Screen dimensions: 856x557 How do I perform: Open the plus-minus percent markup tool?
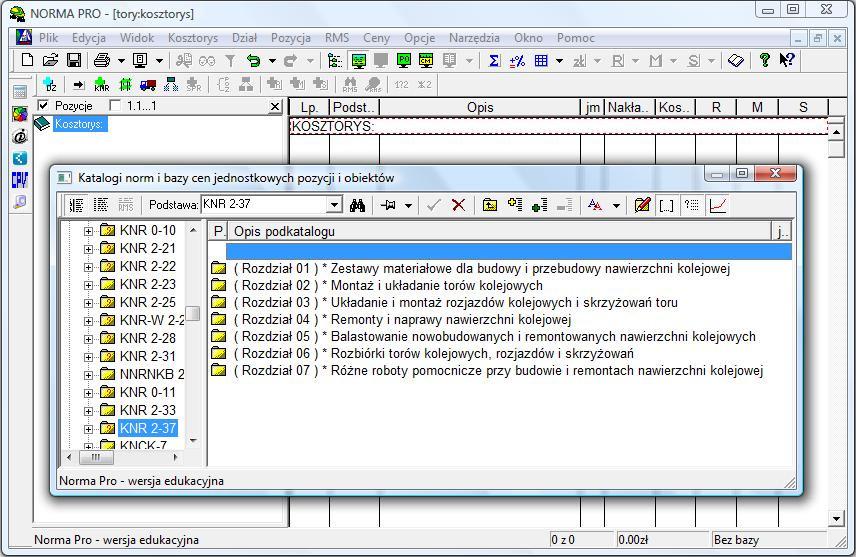517,60
